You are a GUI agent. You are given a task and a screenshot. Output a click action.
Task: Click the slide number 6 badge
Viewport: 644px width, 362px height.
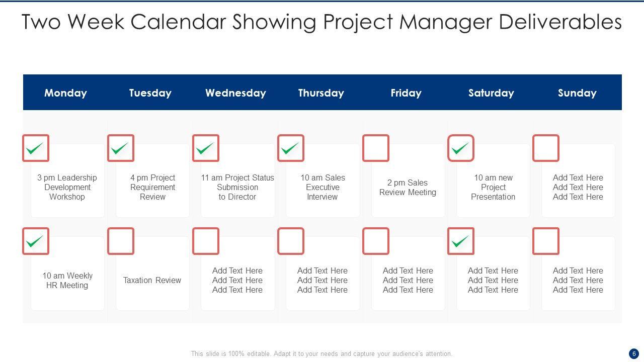tap(634, 353)
